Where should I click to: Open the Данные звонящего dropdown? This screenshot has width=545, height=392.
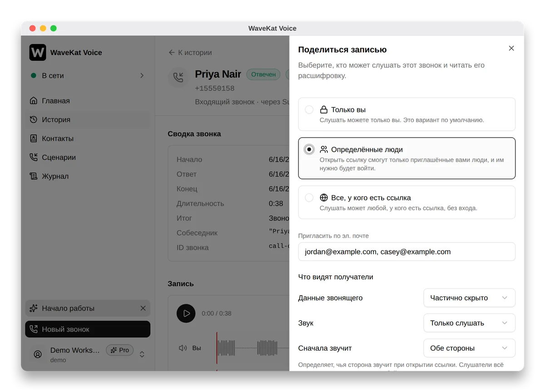(469, 298)
